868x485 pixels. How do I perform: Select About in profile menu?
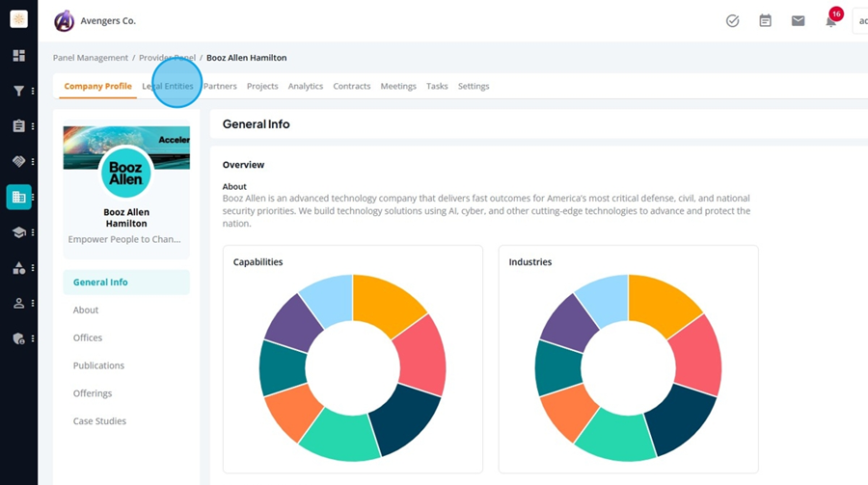pyautogui.click(x=86, y=310)
